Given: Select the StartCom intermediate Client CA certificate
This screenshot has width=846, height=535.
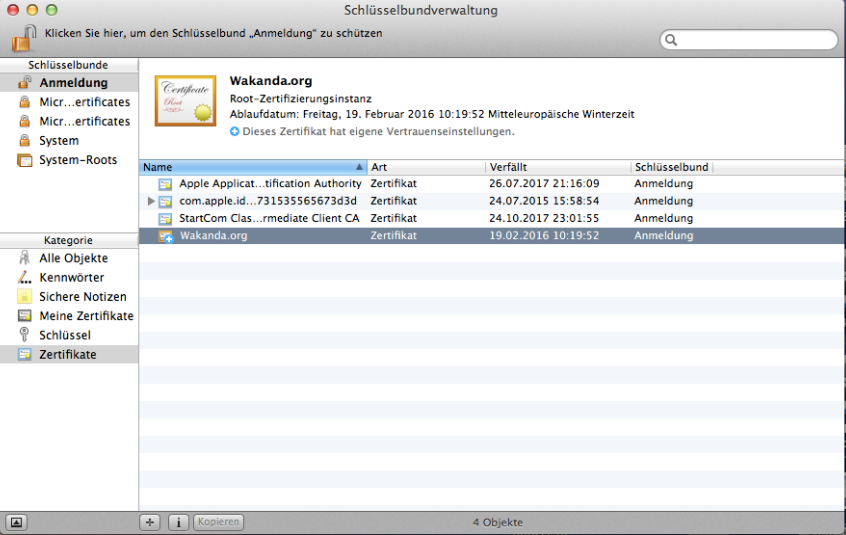Looking at the screenshot, I should (x=268, y=218).
